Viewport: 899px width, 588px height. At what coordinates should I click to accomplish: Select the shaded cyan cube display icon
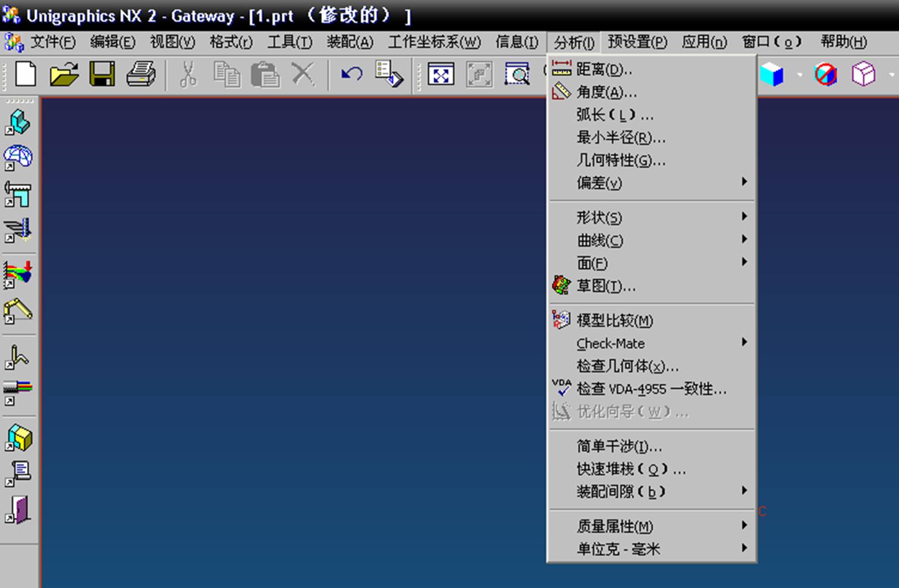(772, 75)
